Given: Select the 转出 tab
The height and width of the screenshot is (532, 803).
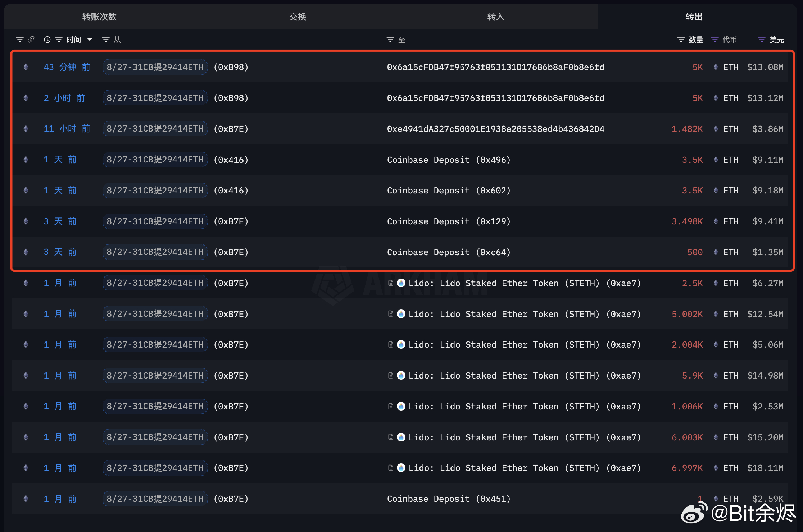Looking at the screenshot, I should [694, 17].
